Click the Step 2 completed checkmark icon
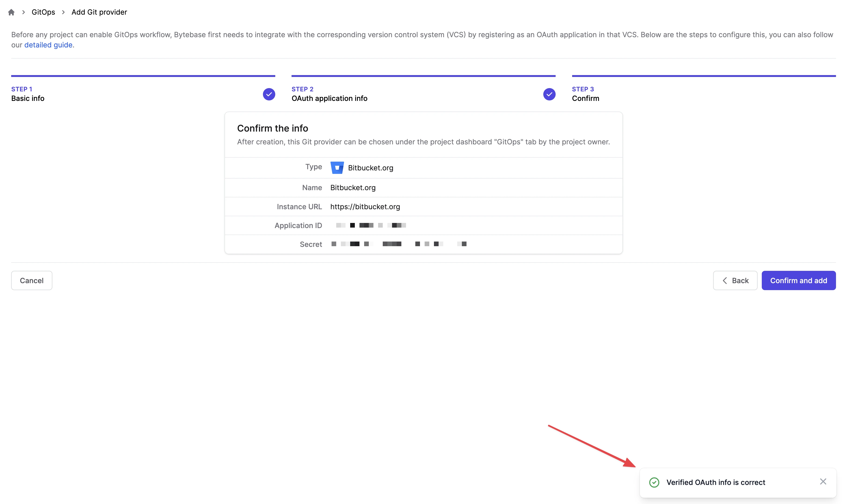Screen dimensions: 846x504 549,94
